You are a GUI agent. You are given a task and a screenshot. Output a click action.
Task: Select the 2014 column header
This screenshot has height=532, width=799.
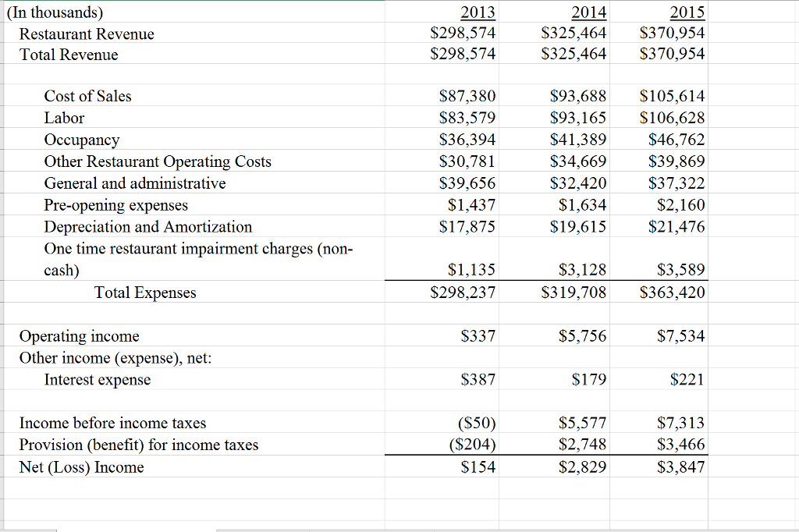[x=589, y=12]
